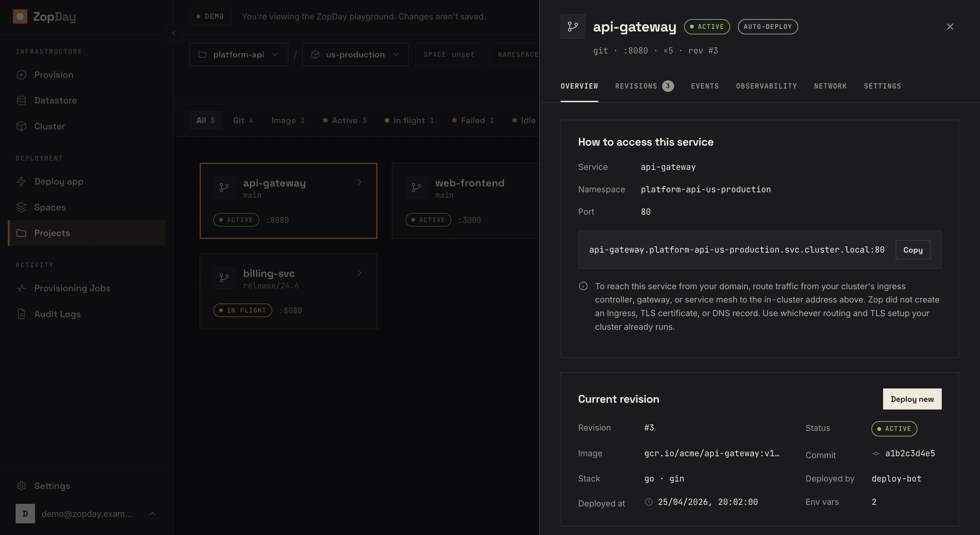This screenshot has width=980, height=535.
Task: Open api-gateway card chevron
Action: coord(359,182)
